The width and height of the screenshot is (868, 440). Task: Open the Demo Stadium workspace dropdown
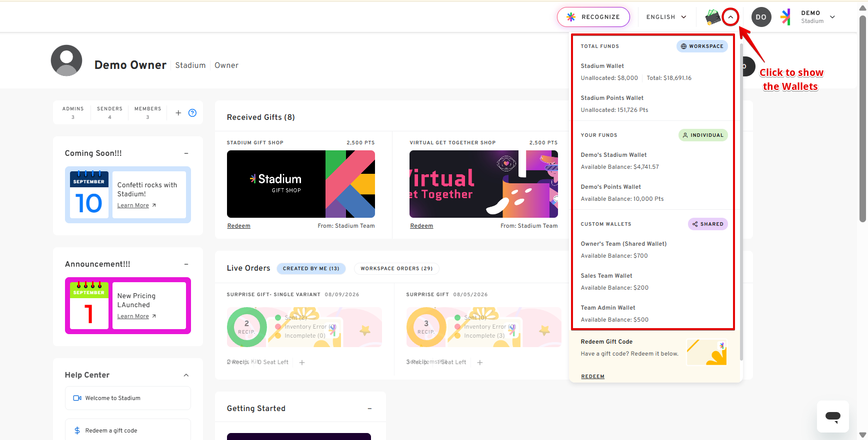coord(818,17)
